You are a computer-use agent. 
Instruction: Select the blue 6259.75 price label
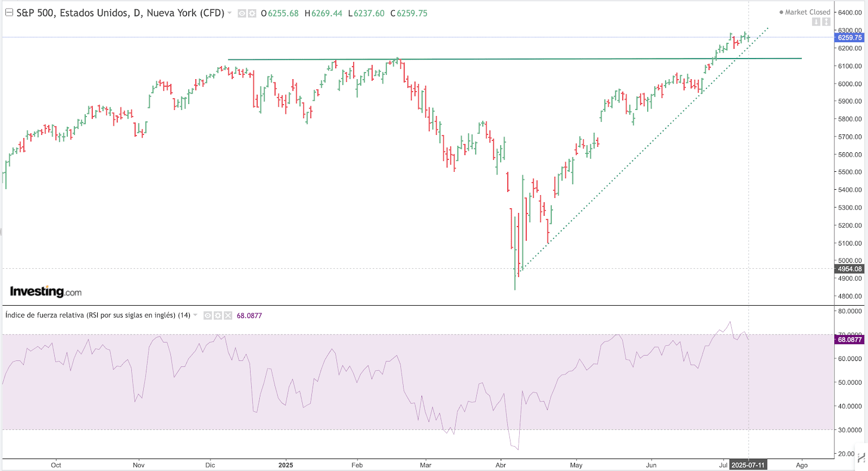coord(850,37)
